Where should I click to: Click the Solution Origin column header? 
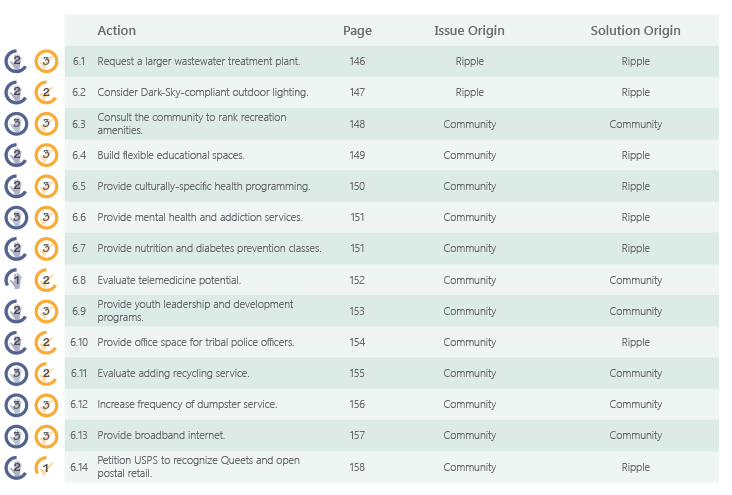[x=635, y=31]
